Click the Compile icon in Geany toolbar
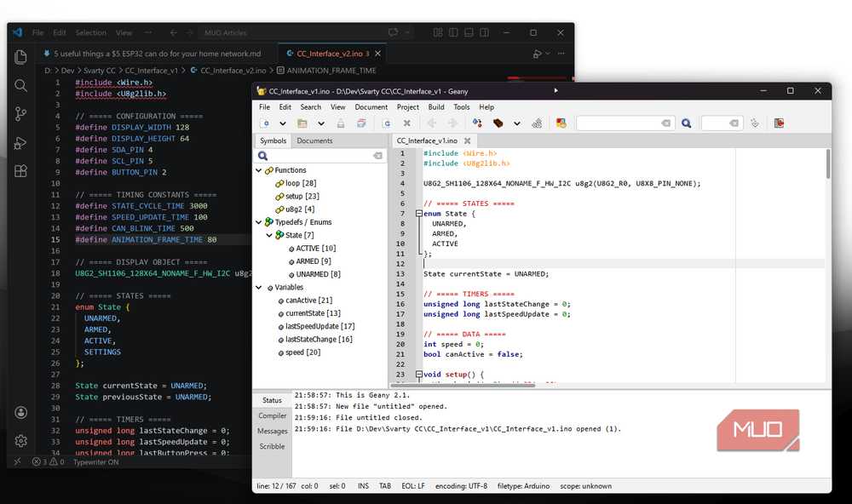 click(x=477, y=123)
